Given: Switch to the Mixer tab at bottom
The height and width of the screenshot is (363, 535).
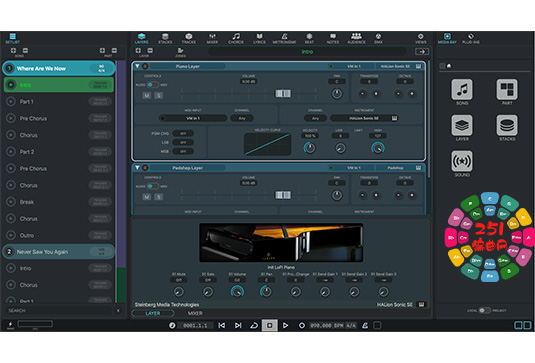Looking at the screenshot, I should [x=195, y=313].
